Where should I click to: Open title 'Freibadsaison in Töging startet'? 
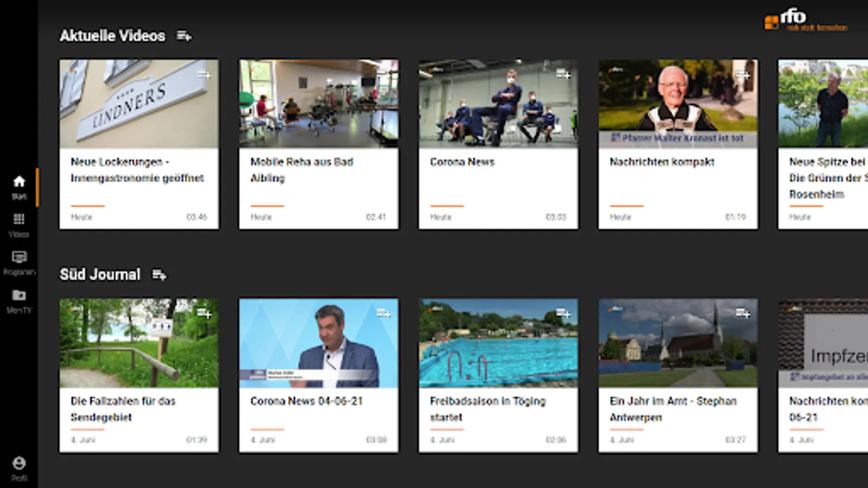pos(488,409)
